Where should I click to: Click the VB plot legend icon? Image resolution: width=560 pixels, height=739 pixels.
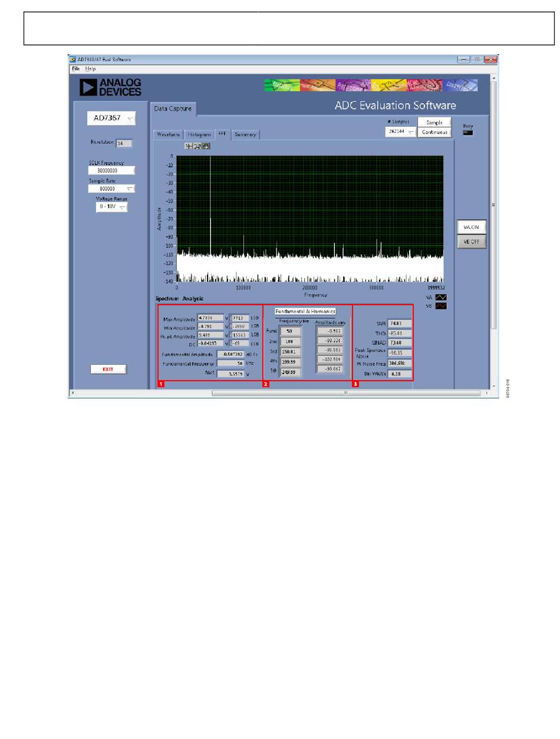pos(440,306)
